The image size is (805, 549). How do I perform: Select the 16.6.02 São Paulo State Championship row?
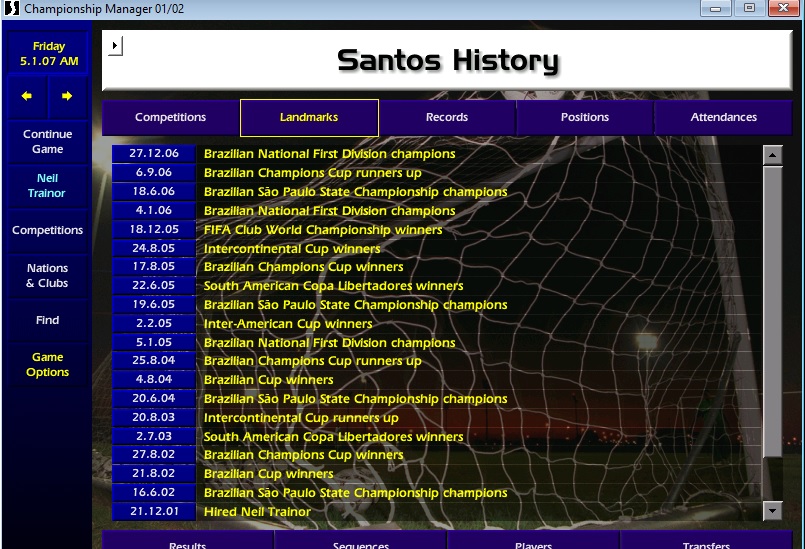[x=436, y=493]
